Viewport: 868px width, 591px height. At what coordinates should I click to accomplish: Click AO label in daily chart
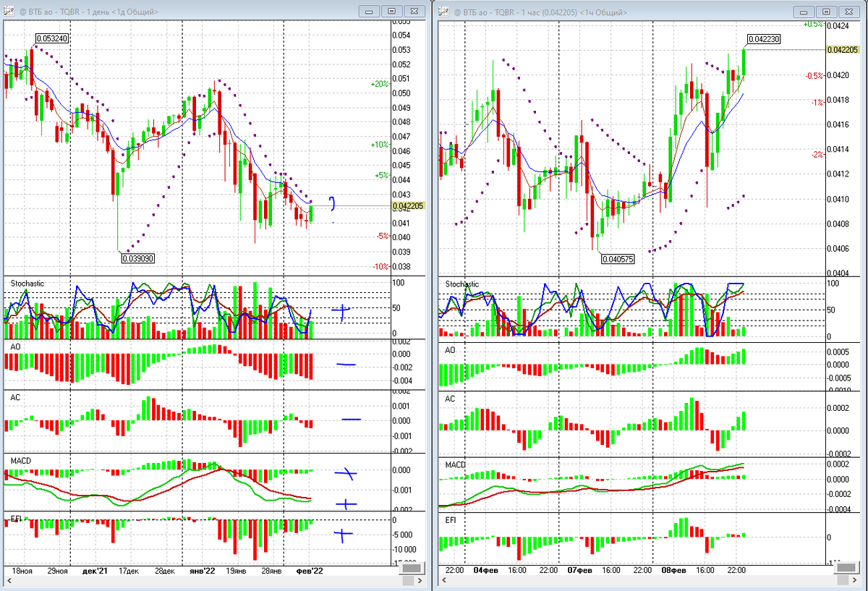(x=15, y=346)
